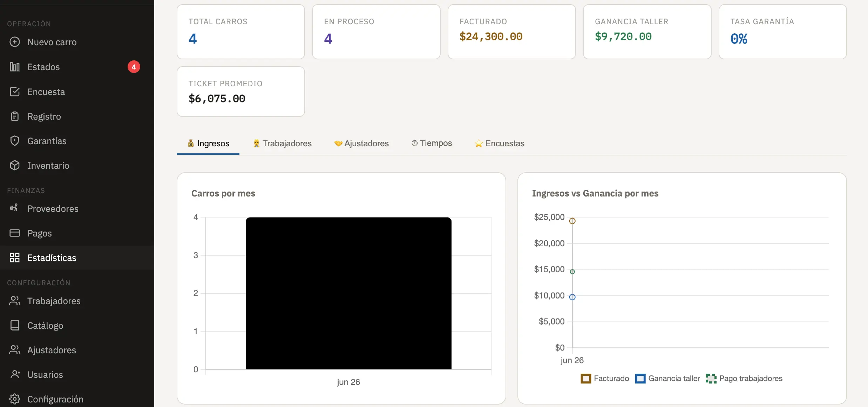Click the red Estados notification badge
Screen dimensions: 868x407
(134, 67)
